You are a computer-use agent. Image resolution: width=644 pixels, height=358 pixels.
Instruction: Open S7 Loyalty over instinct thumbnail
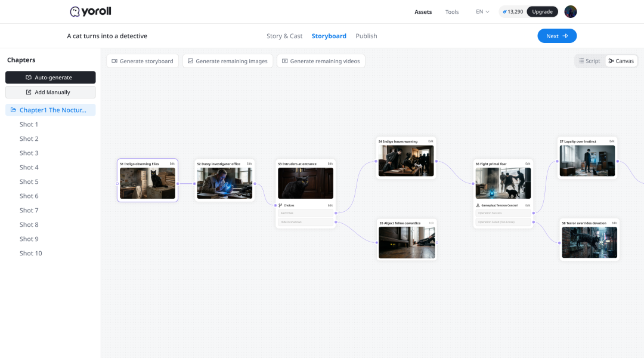tap(587, 161)
